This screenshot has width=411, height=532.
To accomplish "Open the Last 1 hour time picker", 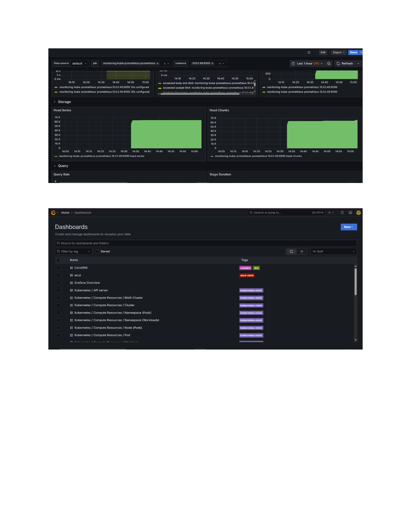I will click(307, 63).
